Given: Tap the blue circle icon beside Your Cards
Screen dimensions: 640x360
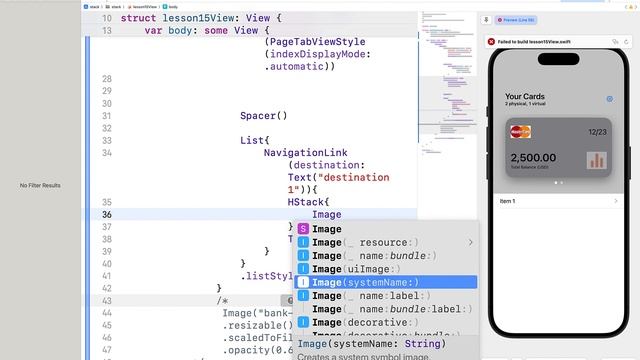Looking at the screenshot, I should pos(610,99).
